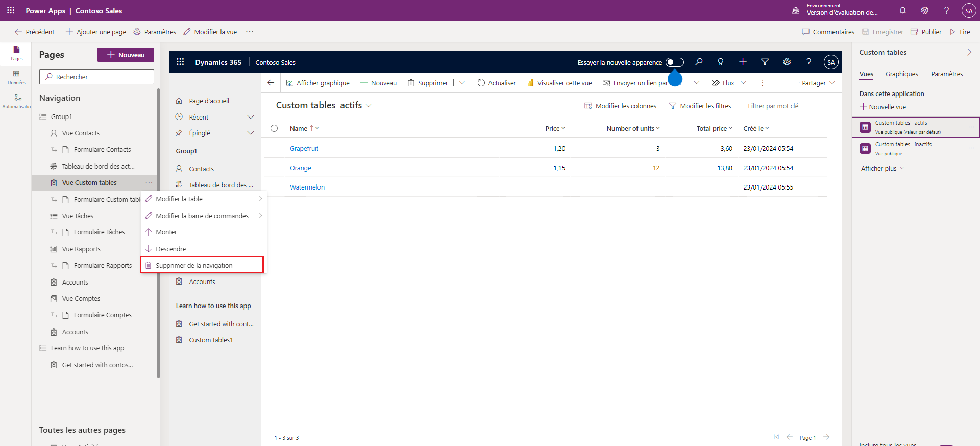
Task: Toggle the select all rows circle
Action: (x=274, y=128)
